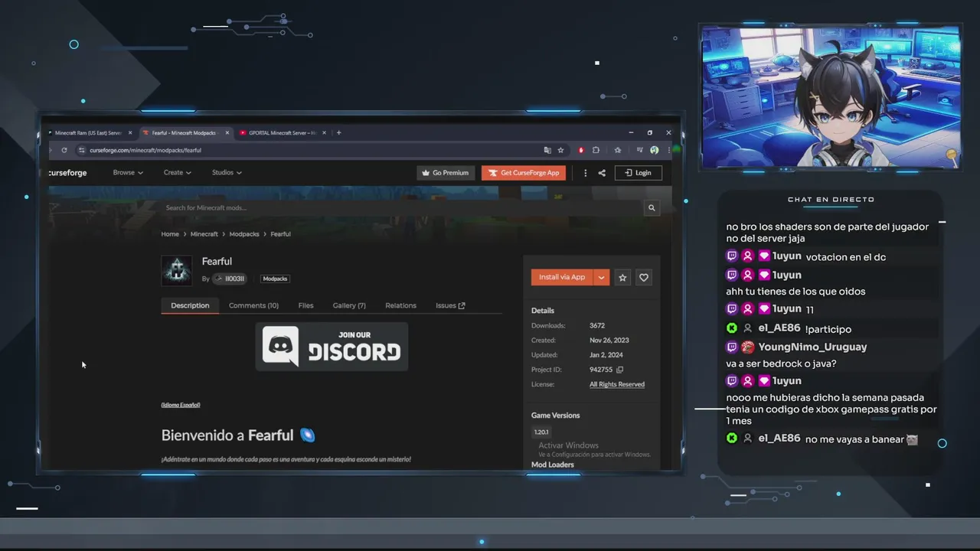Click the Created date Nov 26, 2023
980x551 pixels.
pos(609,341)
